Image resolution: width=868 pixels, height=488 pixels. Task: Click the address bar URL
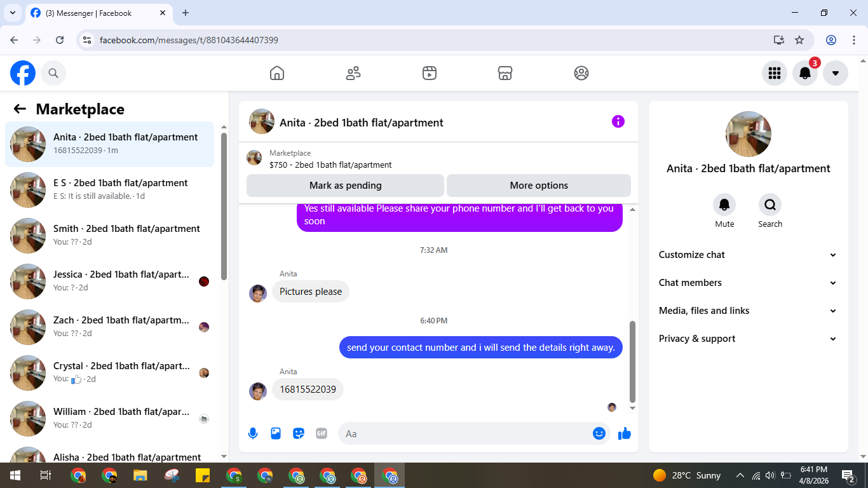tap(189, 40)
